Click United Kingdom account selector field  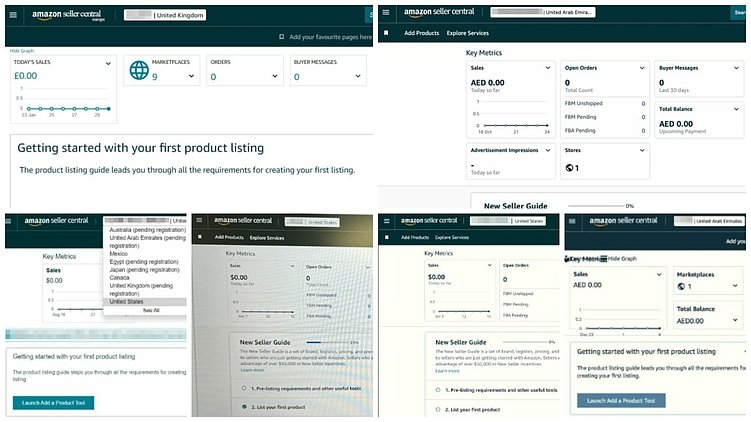coord(165,15)
